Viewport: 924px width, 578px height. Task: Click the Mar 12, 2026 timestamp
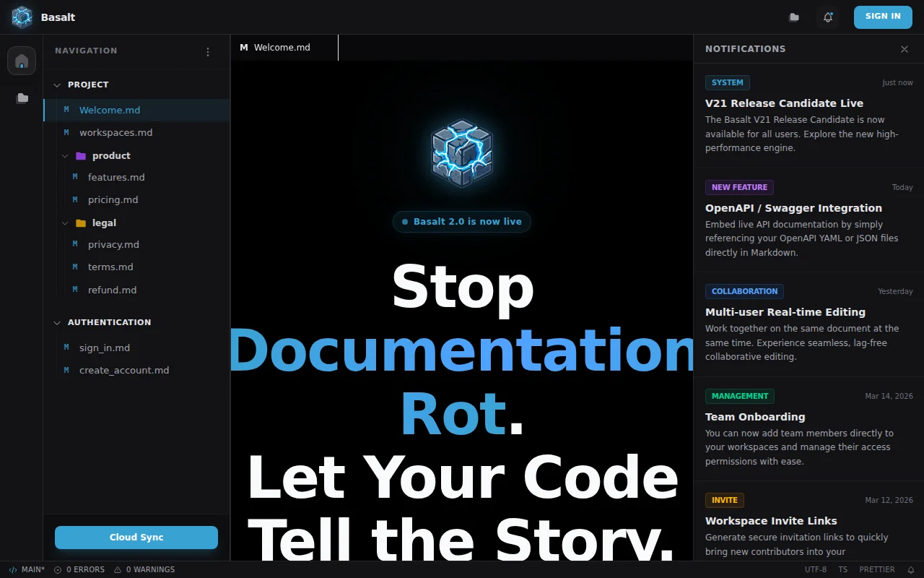(x=889, y=500)
